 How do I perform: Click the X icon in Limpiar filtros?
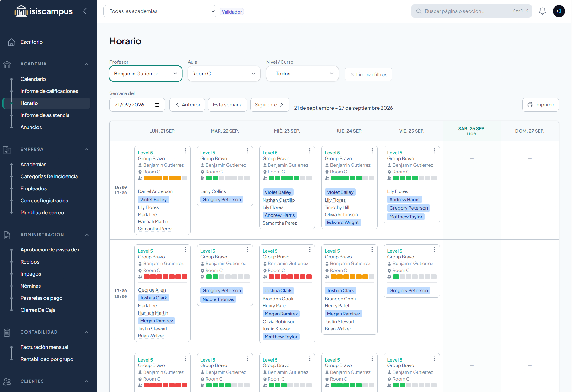pos(352,74)
